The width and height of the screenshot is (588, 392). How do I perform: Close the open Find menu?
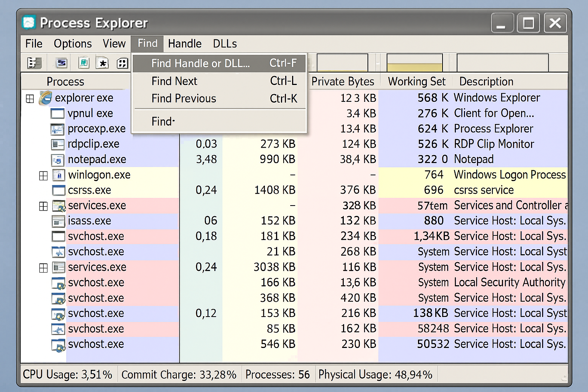click(x=147, y=44)
